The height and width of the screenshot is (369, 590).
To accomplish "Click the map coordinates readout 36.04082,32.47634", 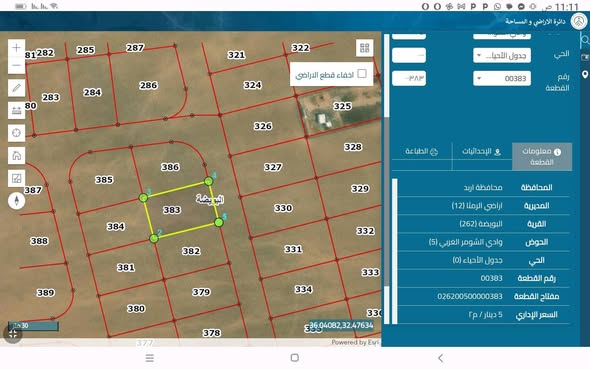I will tap(341, 325).
